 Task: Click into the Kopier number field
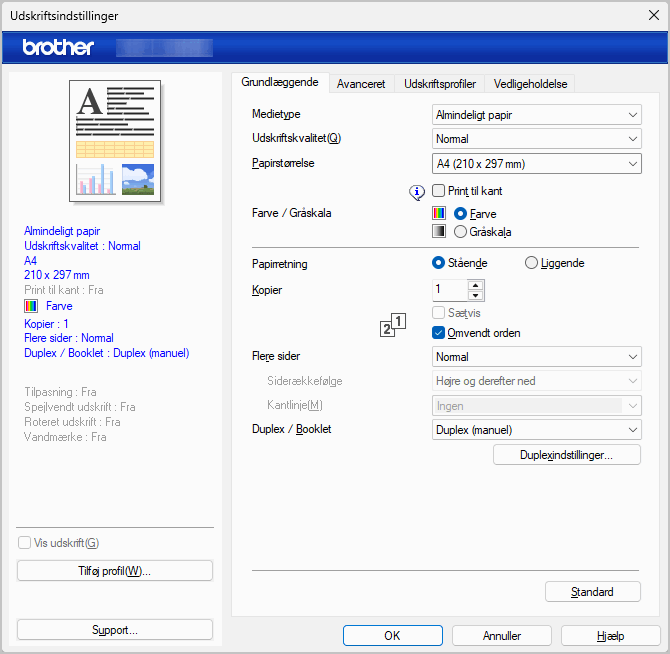[x=450, y=290]
